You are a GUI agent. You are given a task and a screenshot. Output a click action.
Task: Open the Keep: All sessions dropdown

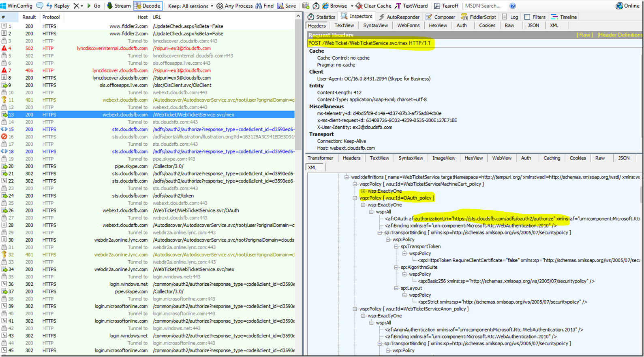(190, 6)
